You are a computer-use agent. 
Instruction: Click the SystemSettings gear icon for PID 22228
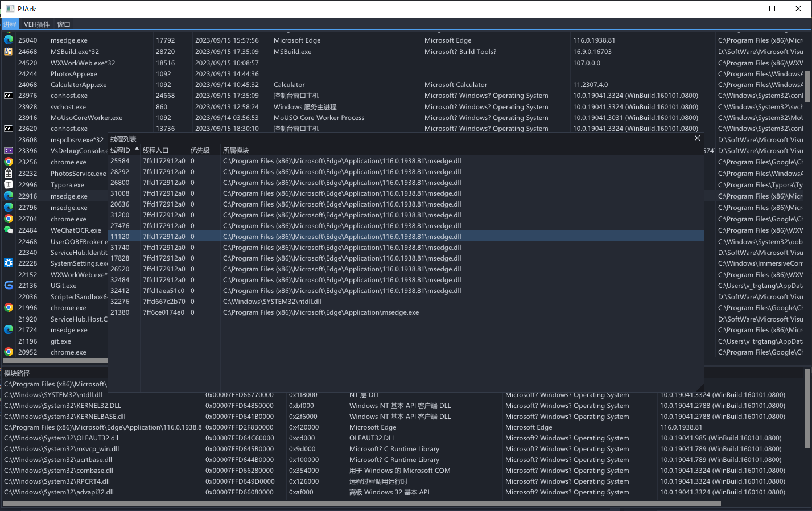click(9, 263)
